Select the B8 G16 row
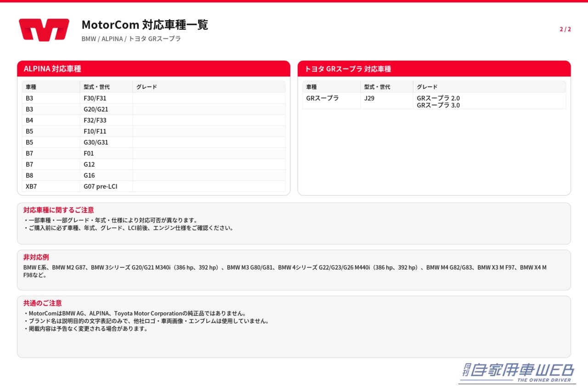Viewport: 588px width, 392px height. (x=154, y=175)
